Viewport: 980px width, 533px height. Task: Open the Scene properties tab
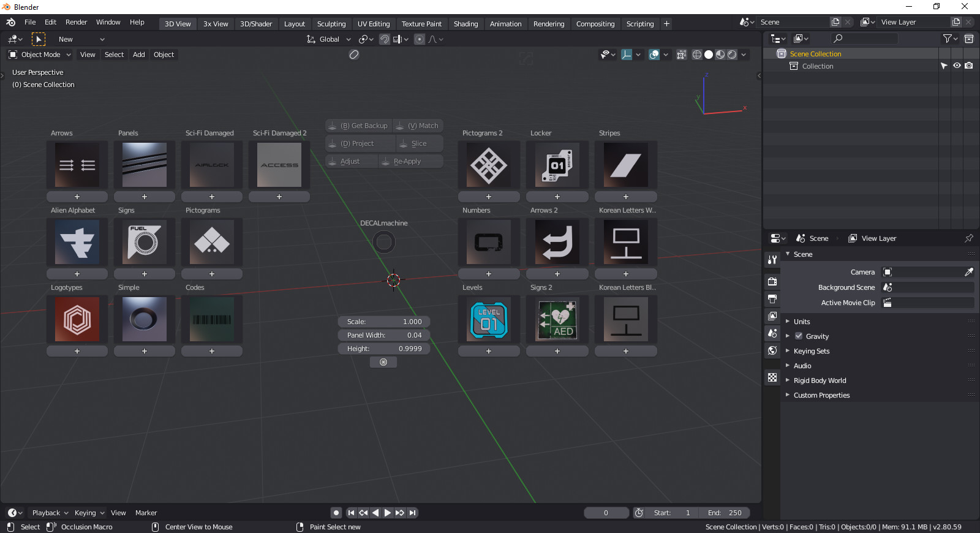click(772, 333)
